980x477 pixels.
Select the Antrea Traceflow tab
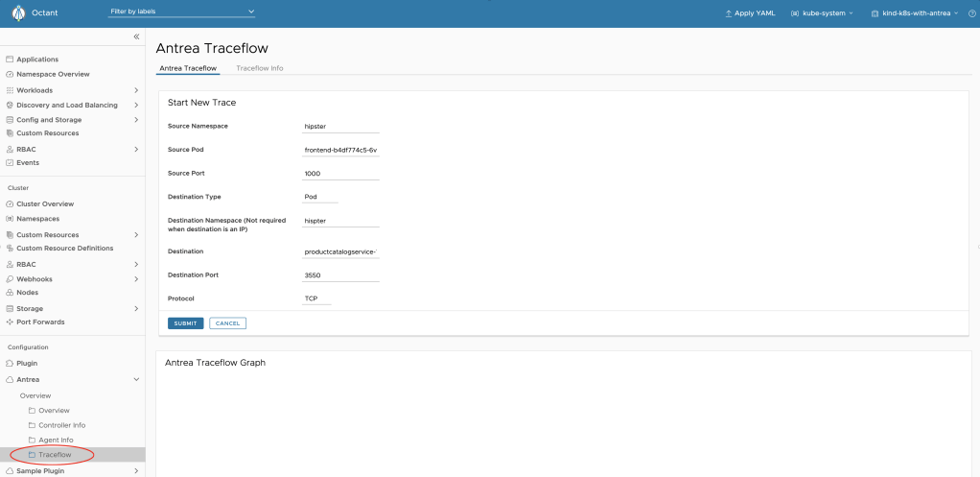coord(188,68)
